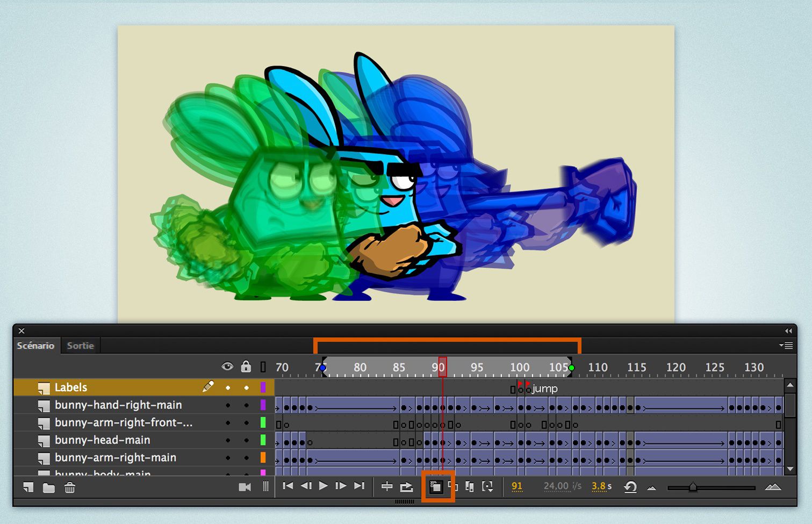Adjust the timeline zoom slider
Screen dimensions: 812x524
click(x=694, y=488)
